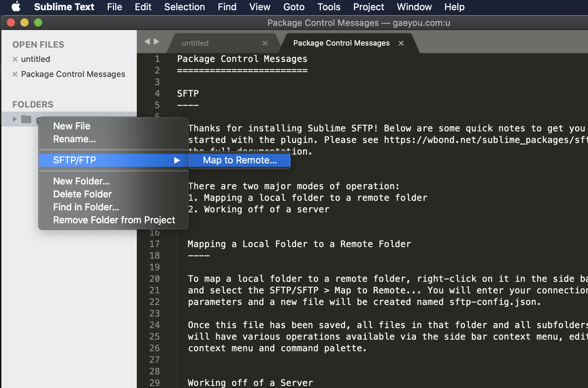Screen dimensions: 588x388
Task: Choose New File from context menu
Action: point(113,126)
